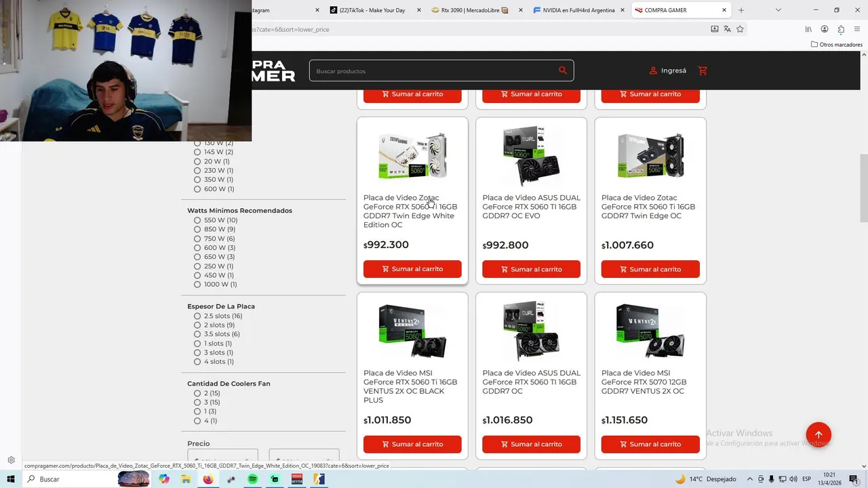Add $1.007.660 Zotac Twin Edge OC to cart

pyautogui.click(x=650, y=269)
